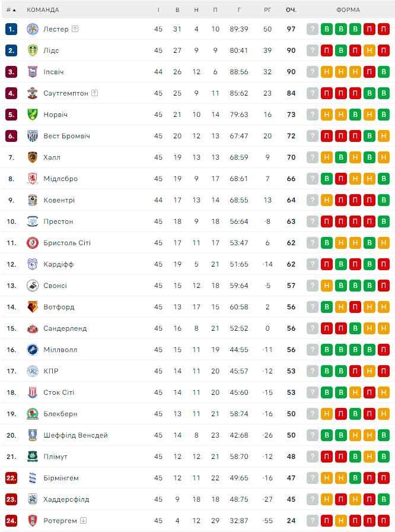Click the Watford club crest icon
Screen dimensions: 395x532
point(33,307)
